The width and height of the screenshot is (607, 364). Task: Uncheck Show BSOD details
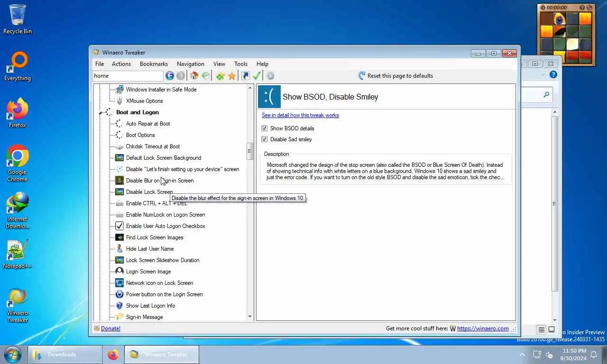265,128
